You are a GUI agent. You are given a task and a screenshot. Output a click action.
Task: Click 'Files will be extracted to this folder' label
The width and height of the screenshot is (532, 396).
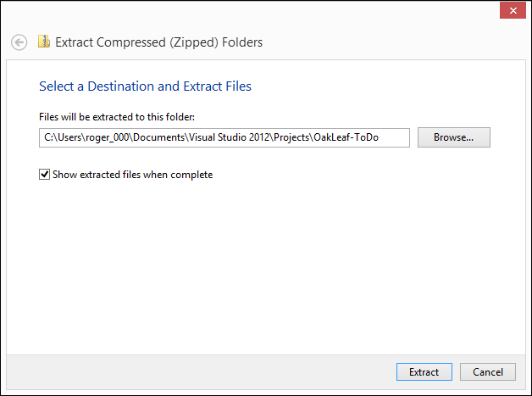point(117,116)
